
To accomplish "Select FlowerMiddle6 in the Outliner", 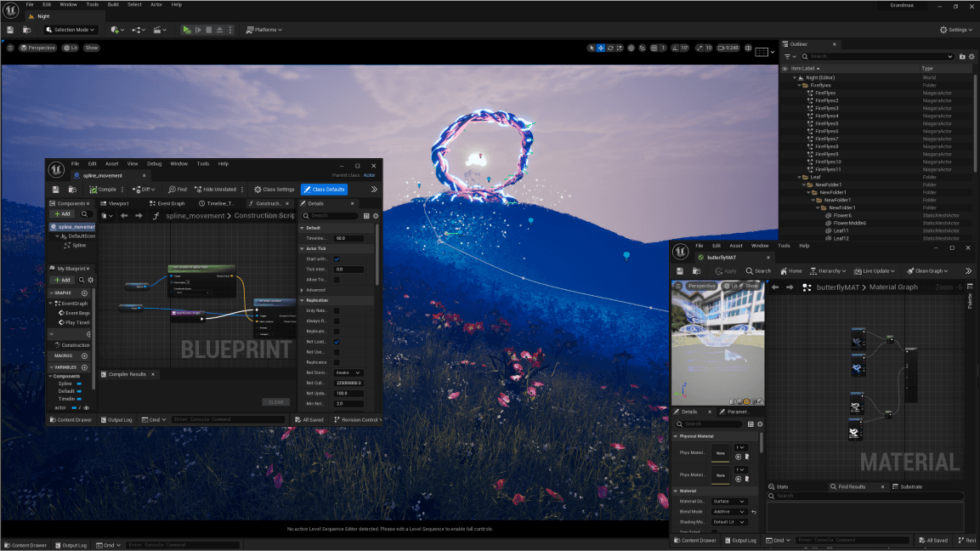I will point(849,223).
